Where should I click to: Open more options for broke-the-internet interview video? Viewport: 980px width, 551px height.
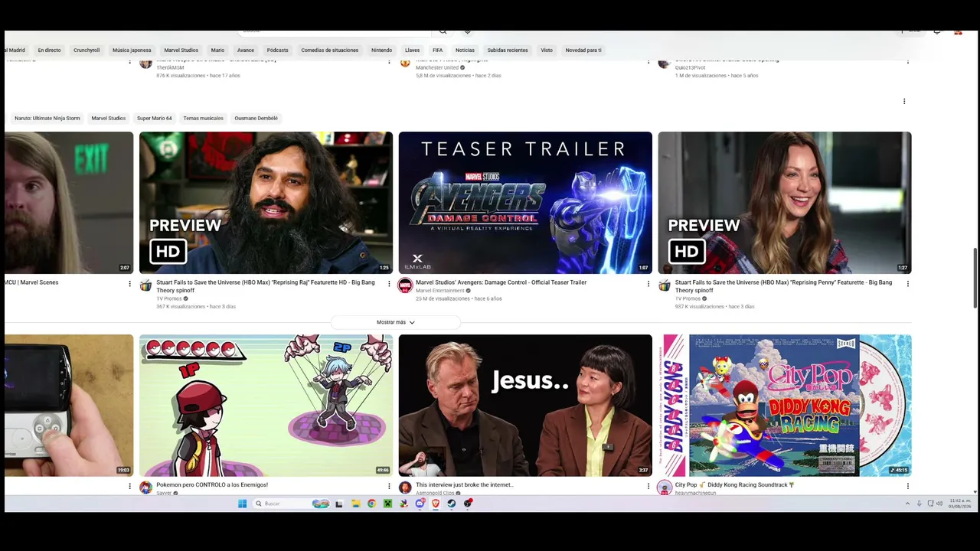(648, 486)
